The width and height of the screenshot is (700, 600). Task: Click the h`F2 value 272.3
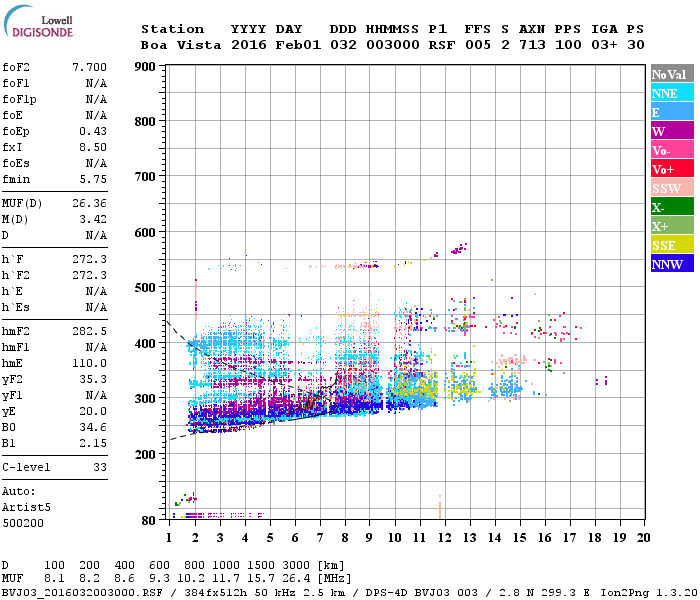[x=89, y=275]
